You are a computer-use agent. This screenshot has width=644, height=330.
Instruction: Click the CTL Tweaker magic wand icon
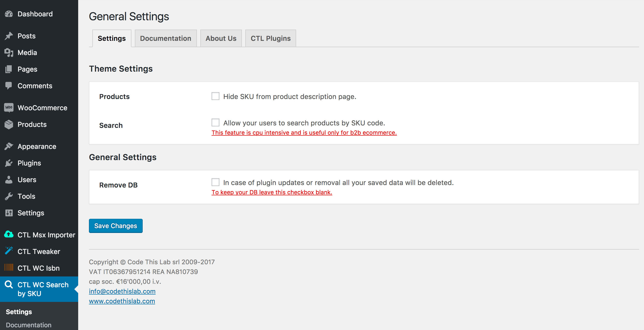(9, 251)
